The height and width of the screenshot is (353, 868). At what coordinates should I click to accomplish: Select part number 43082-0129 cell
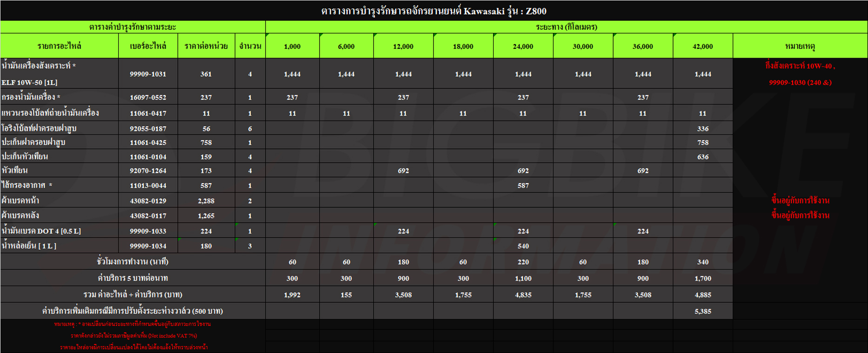(x=148, y=200)
